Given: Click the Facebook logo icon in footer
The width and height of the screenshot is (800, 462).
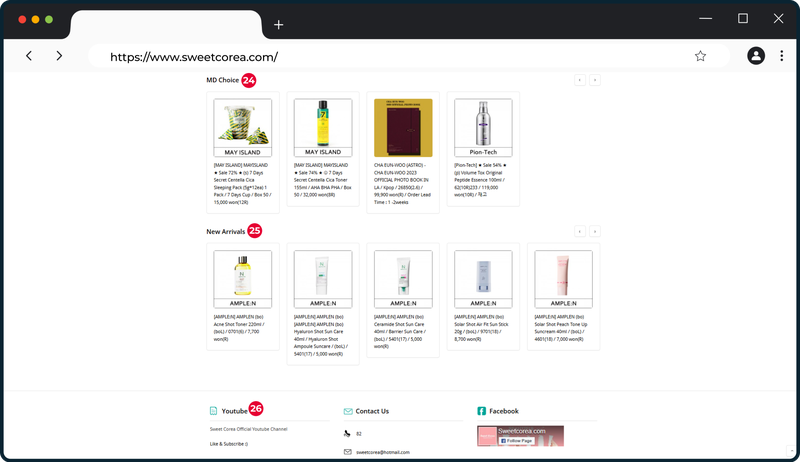Looking at the screenshot, I should click(x=481, y=411).
